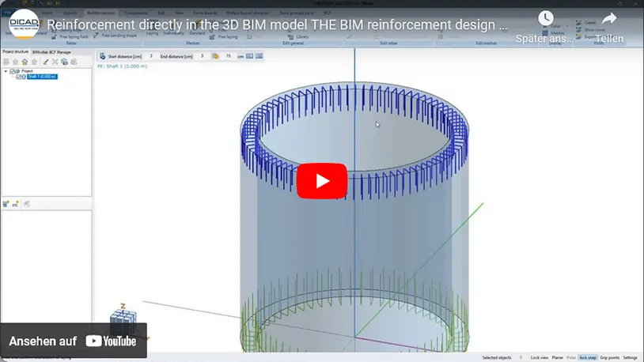
Task: Play the video with the red YouTube button
Action: (x=322, y=180)
